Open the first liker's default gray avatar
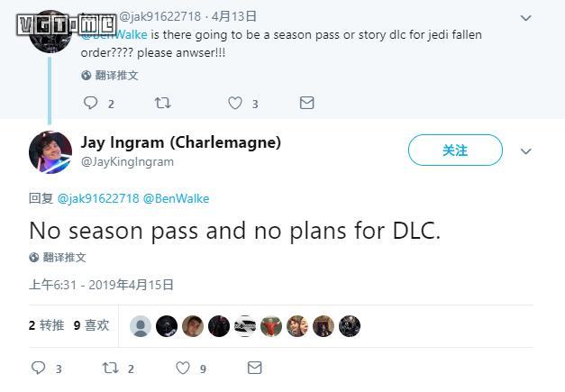Image resolution: width=565 pixels, height=392 pixels. (x=141, y=326)
